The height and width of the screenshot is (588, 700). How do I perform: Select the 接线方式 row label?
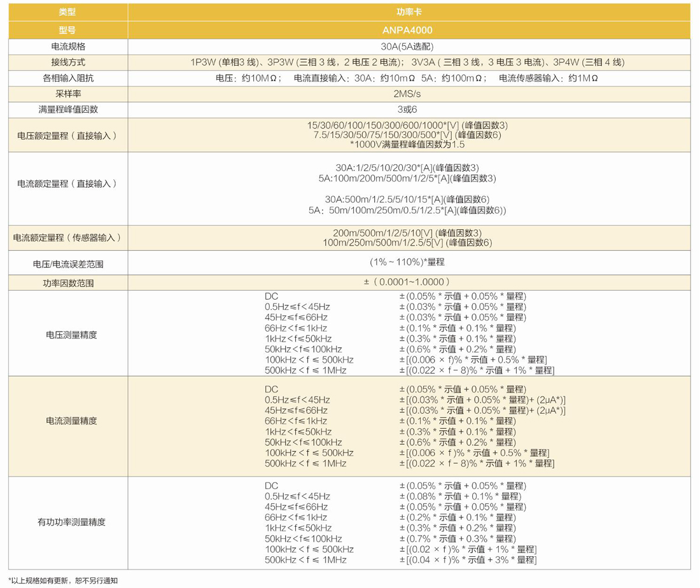pyautogui.click(x=67, y=62)
